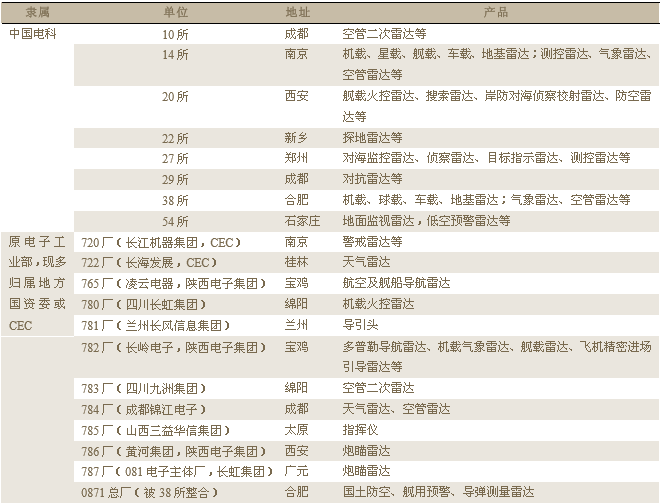Select 786厂（黄河集团，陕西电子集团） cell
Image resolution: width=660 pixels, height=504 pixels.
pyautogui.click(x=173, y=451)
